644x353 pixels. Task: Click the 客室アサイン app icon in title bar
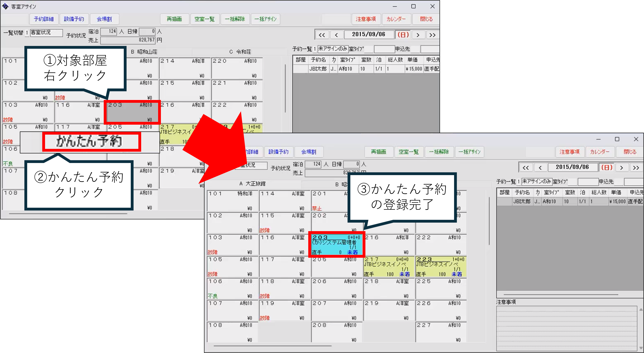[5, 6]
